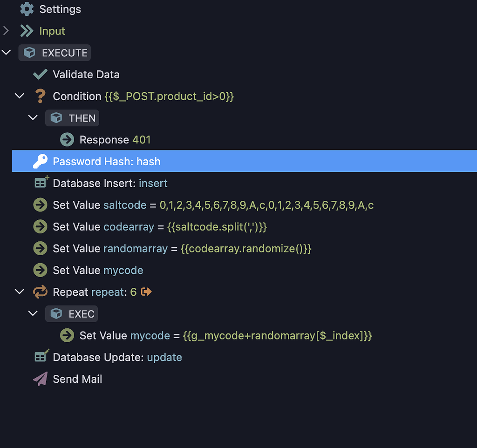Viewport: 477px width, 448px height.
Task: Collapse the Repeat step
Action: [x=19, y=291]
